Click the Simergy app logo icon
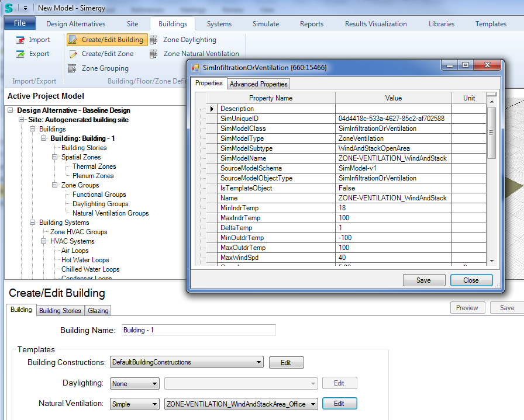The width and height of the screenshot is (524, 420). [x=9, y=8]
